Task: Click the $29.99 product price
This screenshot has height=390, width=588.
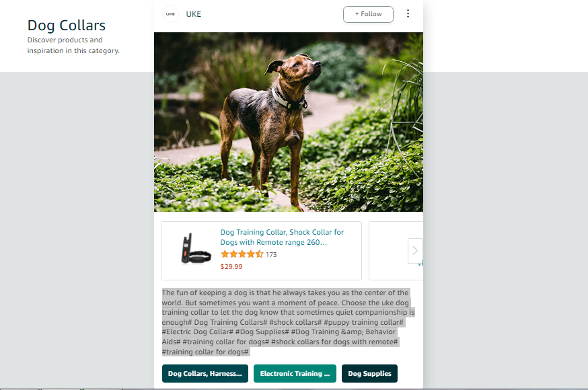Action: 231,267
